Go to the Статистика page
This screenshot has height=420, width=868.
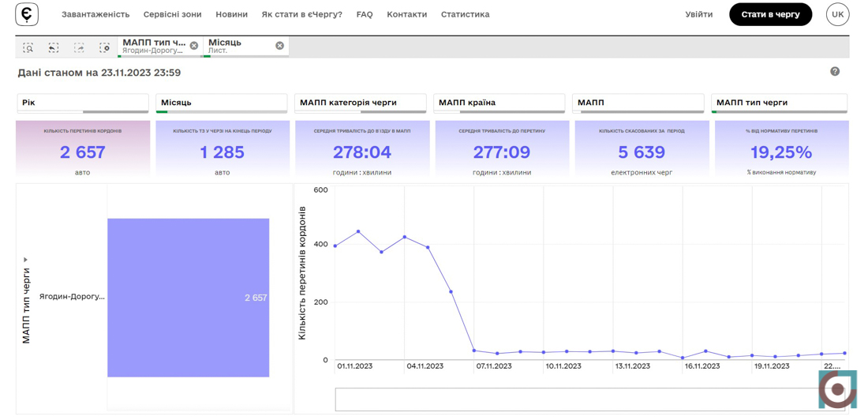tap(465, 14)
